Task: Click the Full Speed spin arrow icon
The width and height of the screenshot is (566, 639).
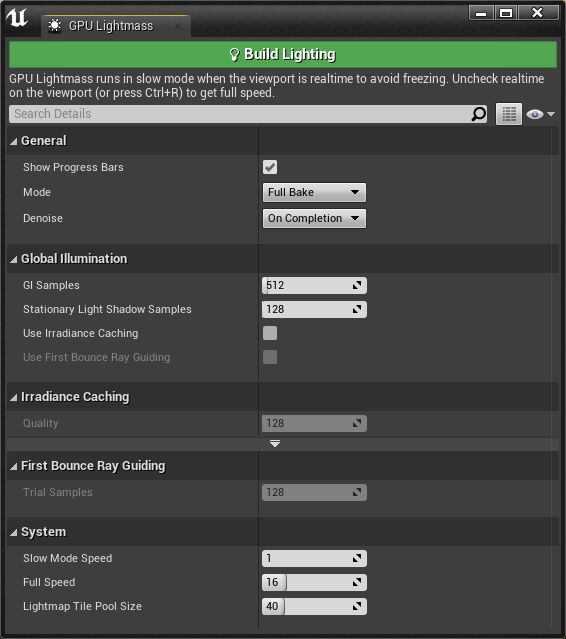Action: 357,582
